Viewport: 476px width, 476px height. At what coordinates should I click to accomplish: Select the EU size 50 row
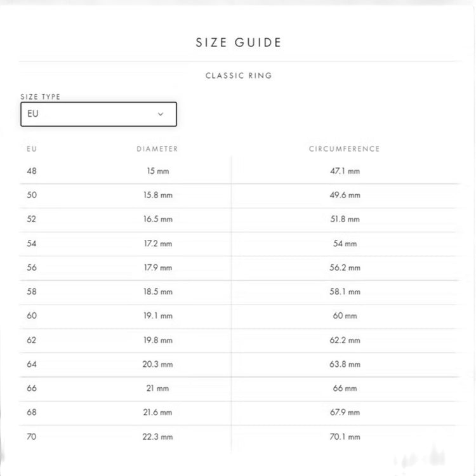[241, 195]
